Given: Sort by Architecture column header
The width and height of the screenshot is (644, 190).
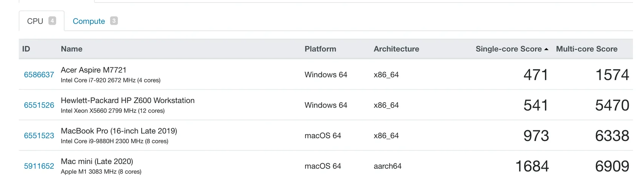Looking at the screenshot, I should (x=396, y=49).
